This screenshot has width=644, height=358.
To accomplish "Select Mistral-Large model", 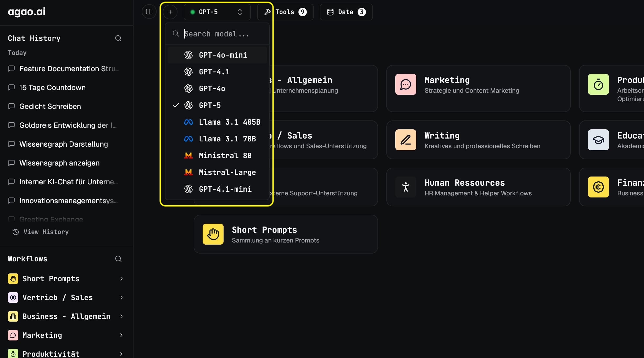I will pos(217,172).
